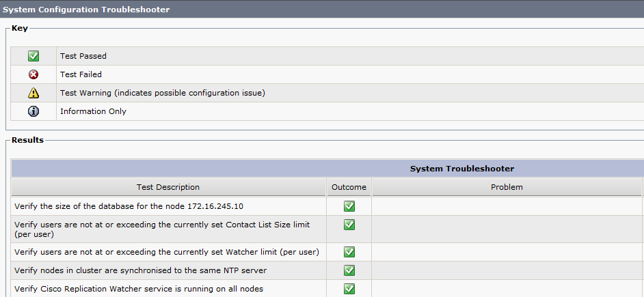Click the database size test description for 172.16.245.10
644x297 pixels.
[x=129, y=206]
